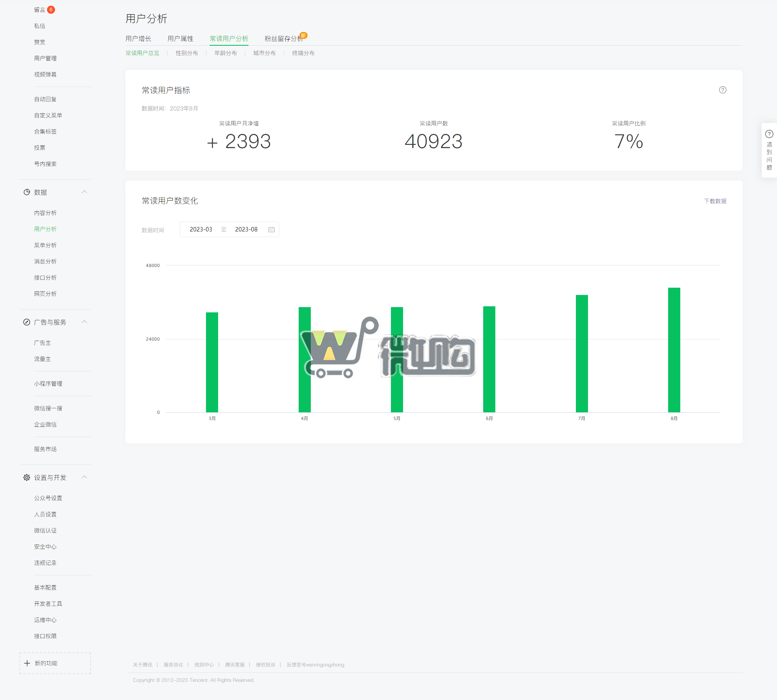The width and height of the screenshot is (777, 700).
Task: Open the calendar icon in date range
Action: [272, 229]
